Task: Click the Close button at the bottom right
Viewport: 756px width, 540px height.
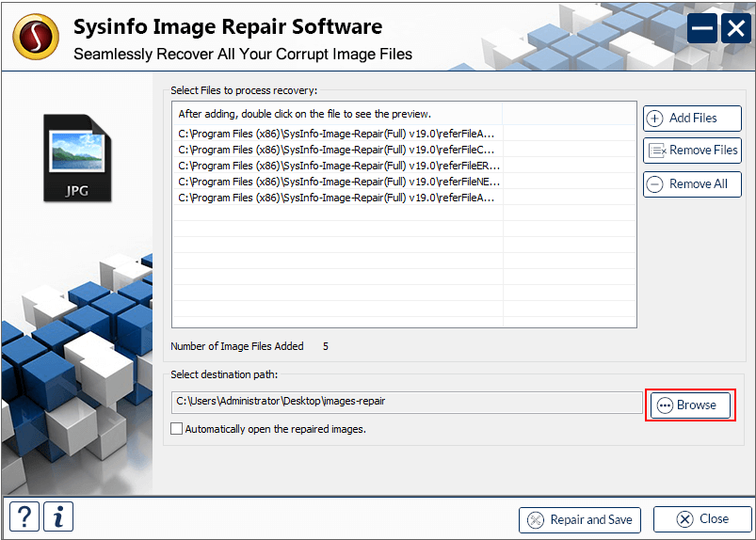Action: tap(702, 519)
